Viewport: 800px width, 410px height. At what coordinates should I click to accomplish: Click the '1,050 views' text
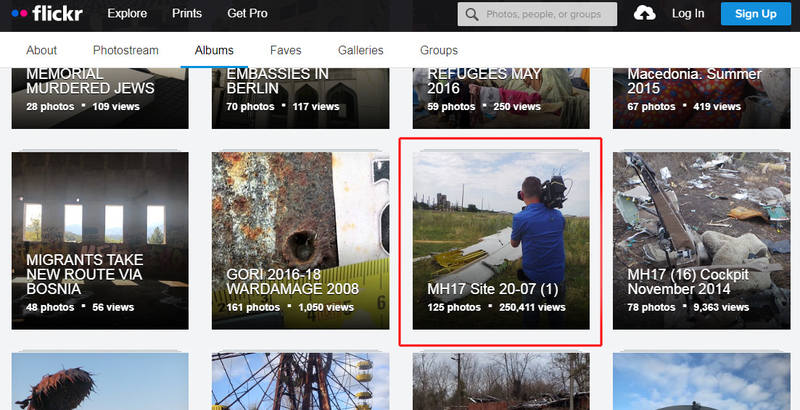coord(326,308)
